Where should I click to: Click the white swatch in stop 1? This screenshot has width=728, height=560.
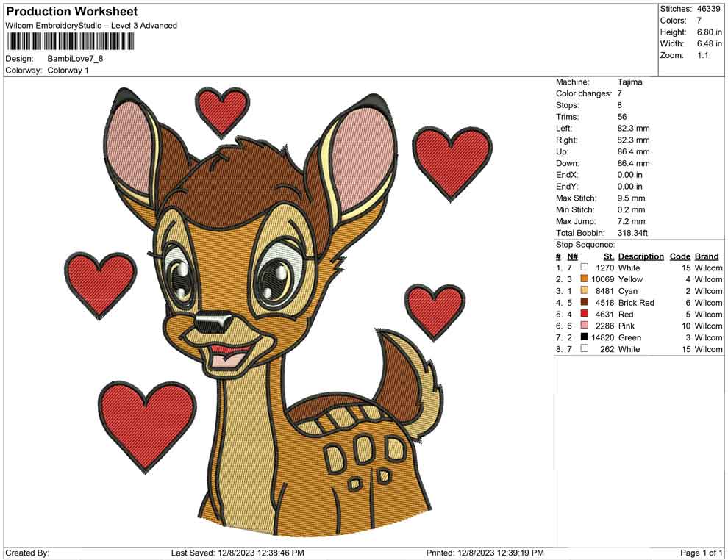pyautogui.click(x=585, y=268)
